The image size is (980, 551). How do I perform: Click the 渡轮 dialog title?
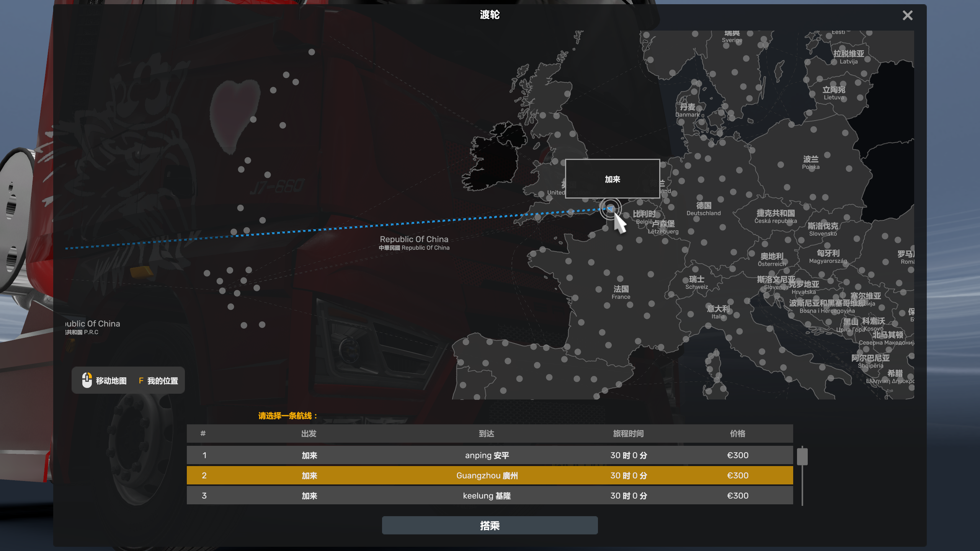tap(490, 15)
